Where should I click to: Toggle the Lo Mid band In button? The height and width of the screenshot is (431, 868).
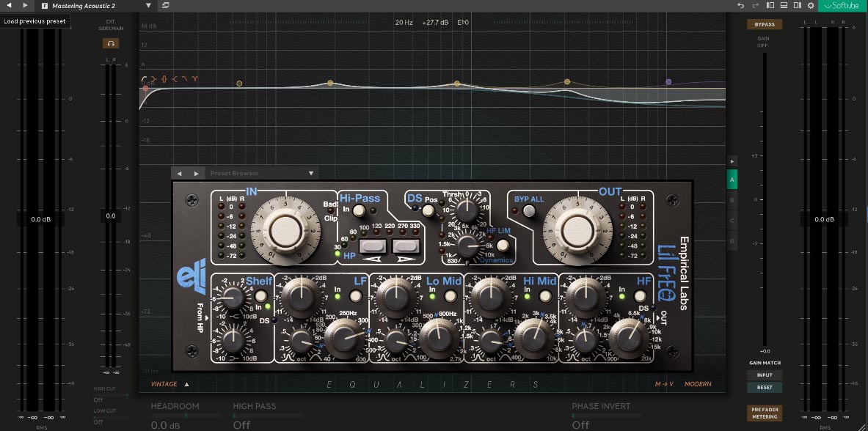[x=451, y=296]
